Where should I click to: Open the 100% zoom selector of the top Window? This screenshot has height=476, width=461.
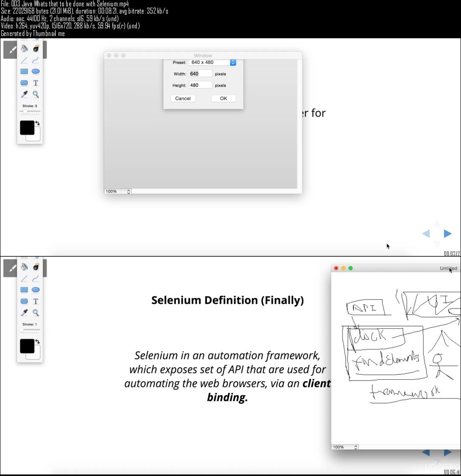click(x=118, y=191)
